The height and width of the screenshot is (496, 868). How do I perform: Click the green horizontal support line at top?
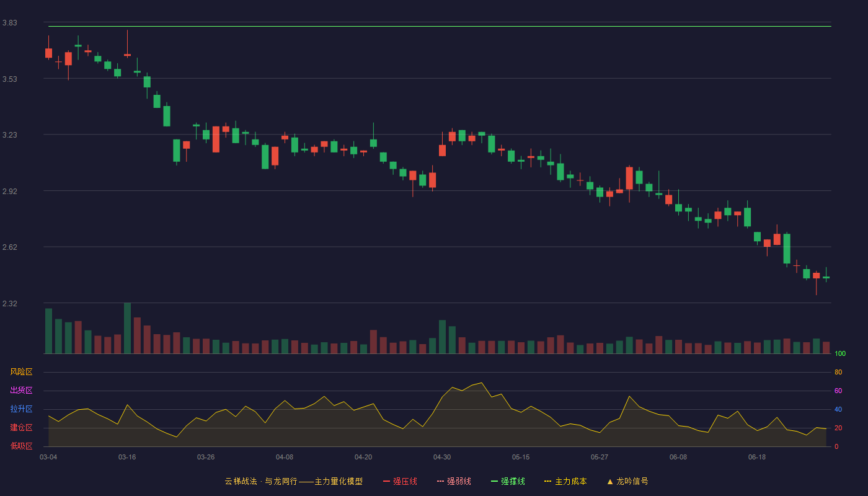(440, 26)
